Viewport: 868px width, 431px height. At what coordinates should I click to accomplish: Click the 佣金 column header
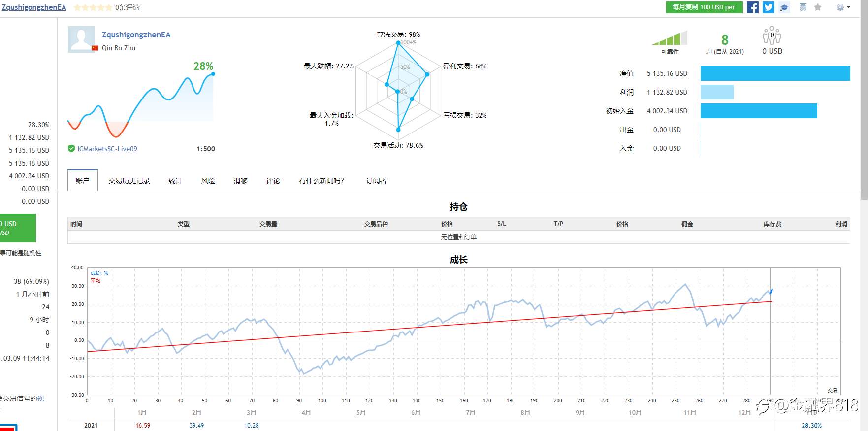click(x=687, y=224)
